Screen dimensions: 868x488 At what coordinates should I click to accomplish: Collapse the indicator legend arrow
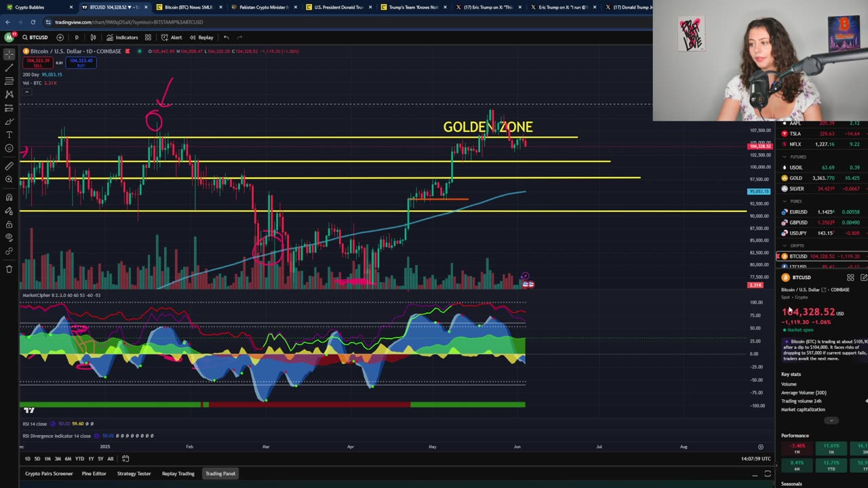coord(26,91)
